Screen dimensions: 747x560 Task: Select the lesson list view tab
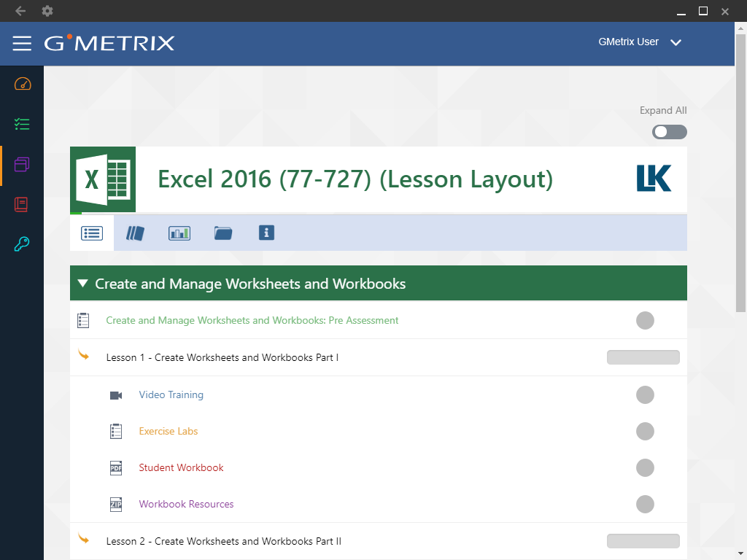coord(92,233)
